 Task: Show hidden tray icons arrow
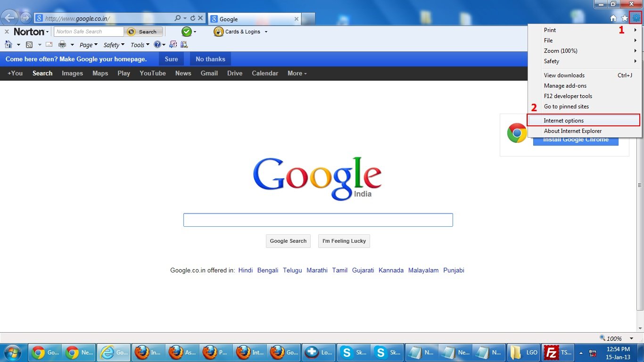click(x=581, y=353)
